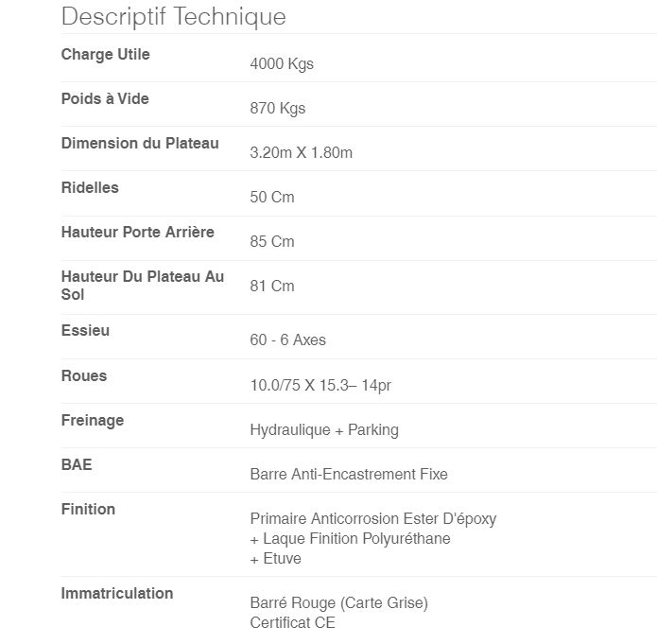Select the 85 Cm value
The width and height of the screenshot is (657, 644).
pos(271,241)
